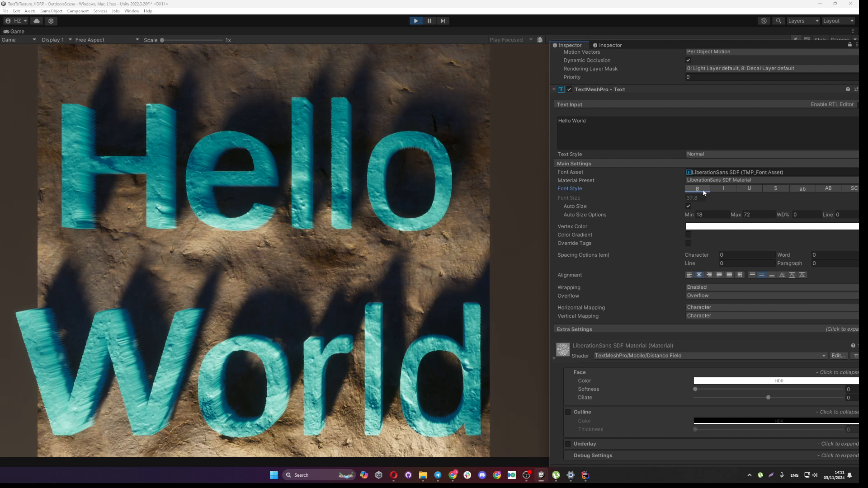
Task: Open the Overflow dropdown
Action: click(772, 296)
